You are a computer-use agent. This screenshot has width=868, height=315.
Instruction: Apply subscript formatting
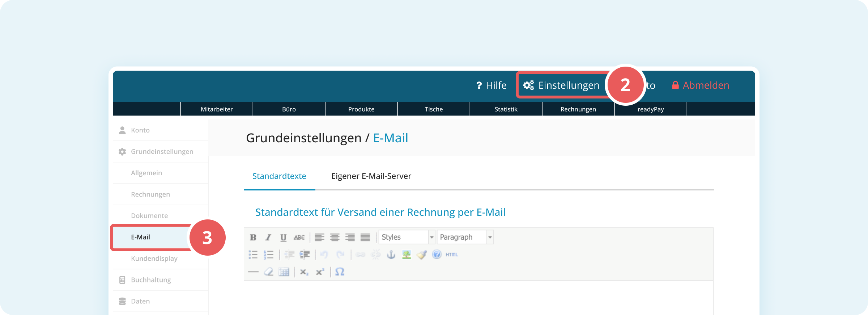click(x=304, y=272)
